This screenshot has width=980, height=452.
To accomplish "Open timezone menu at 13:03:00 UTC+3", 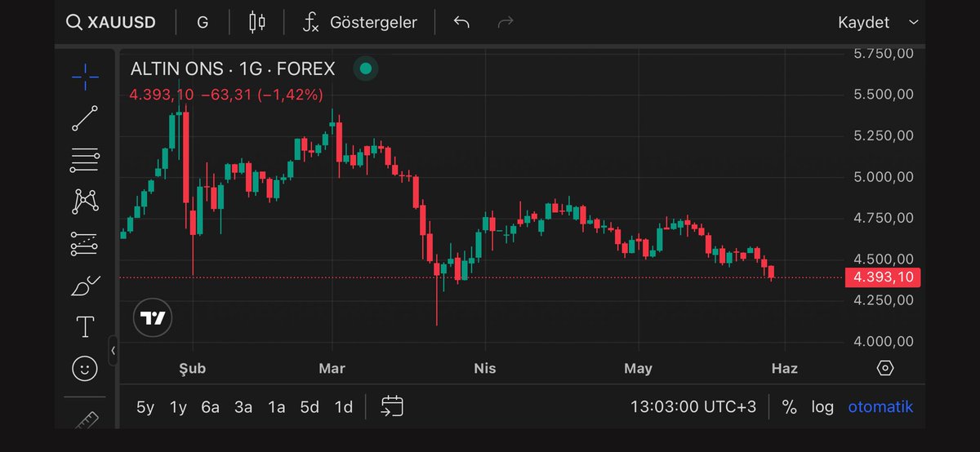I will 693,407.
